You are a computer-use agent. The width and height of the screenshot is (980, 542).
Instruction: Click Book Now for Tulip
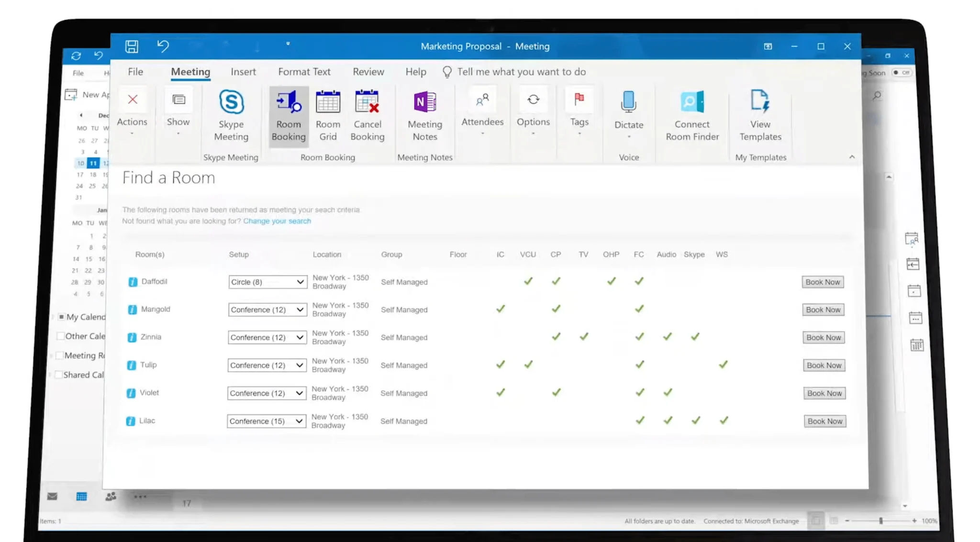(x=824, y=365)
